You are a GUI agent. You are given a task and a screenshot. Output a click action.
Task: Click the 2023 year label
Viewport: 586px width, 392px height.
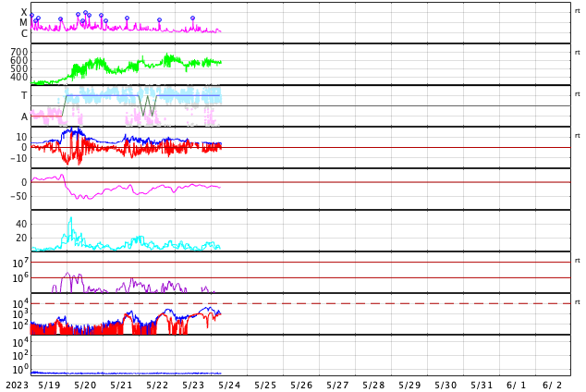(18, 385)
